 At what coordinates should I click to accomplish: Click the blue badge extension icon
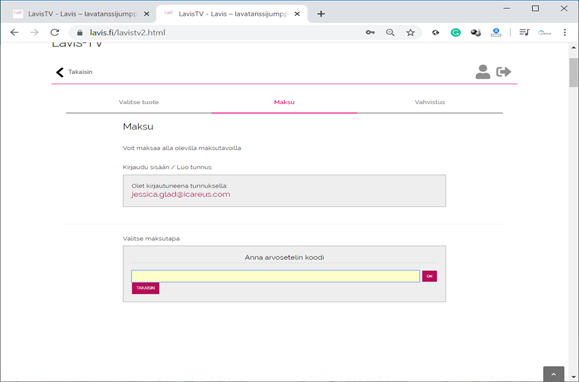point(496,32)
